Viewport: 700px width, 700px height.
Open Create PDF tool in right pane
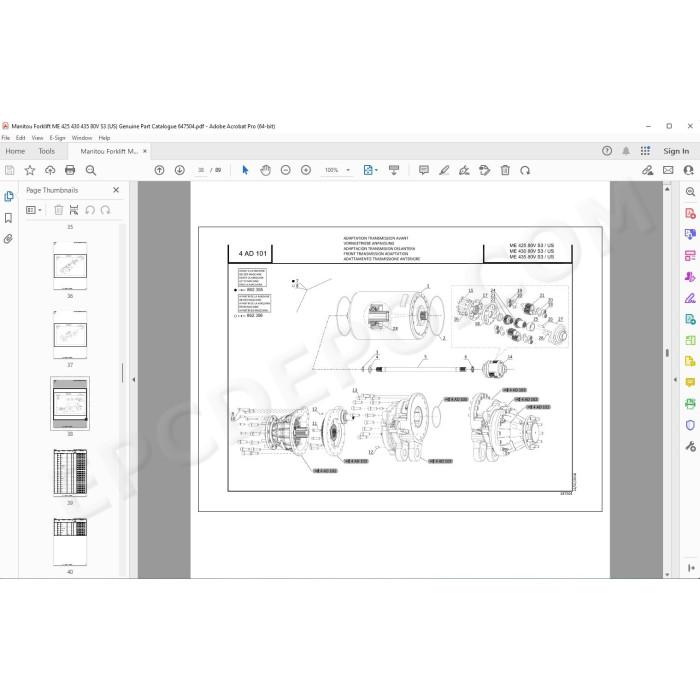690,213
